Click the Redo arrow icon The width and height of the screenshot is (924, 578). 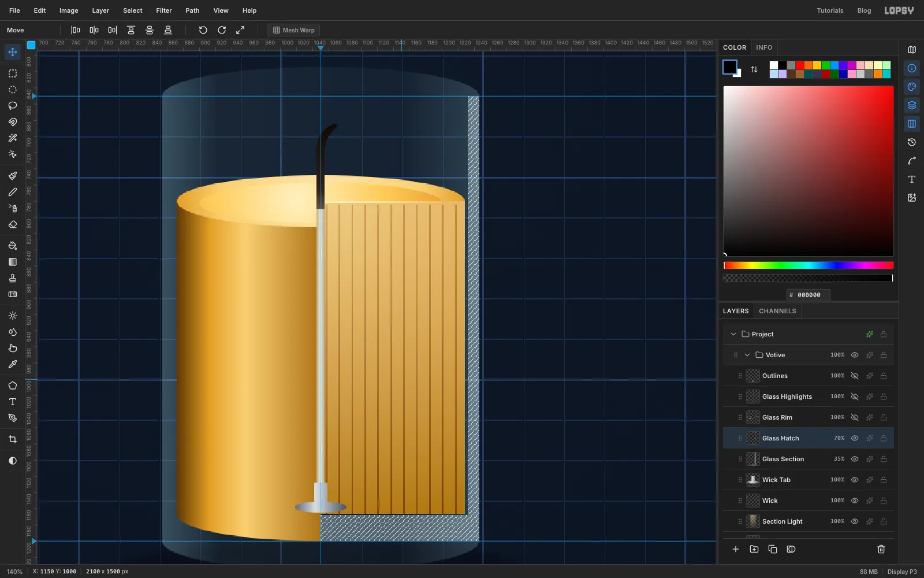pos(222,30)
